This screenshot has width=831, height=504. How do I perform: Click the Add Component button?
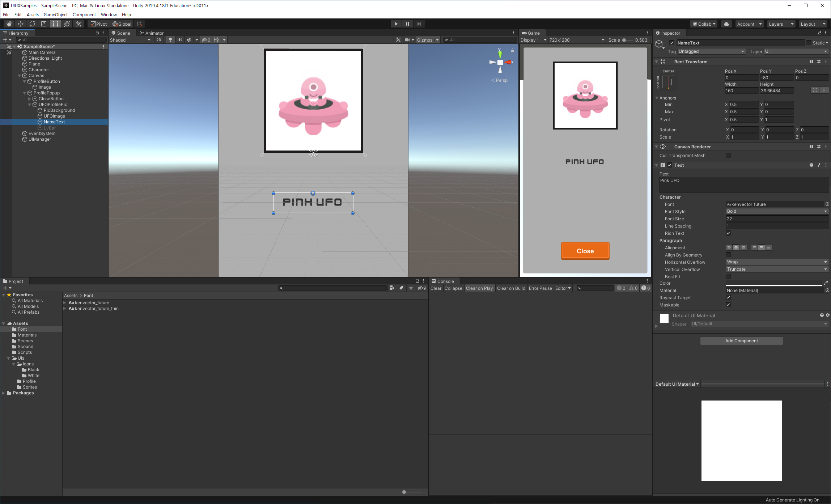(741, 341)
